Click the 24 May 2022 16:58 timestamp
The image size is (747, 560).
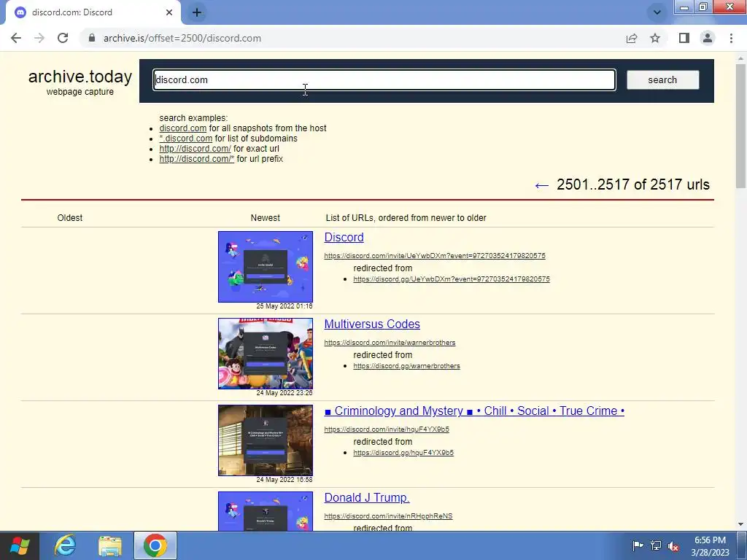pyautogui.click(x=285, y=480)
